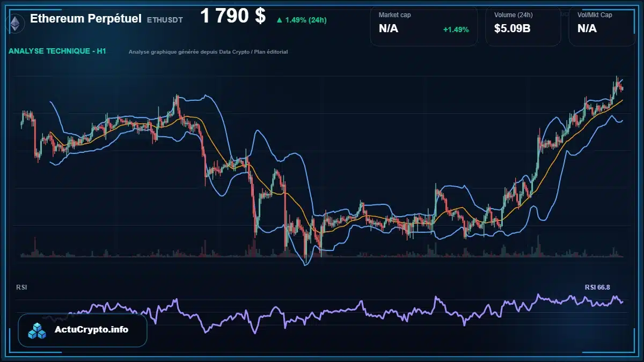644x362 pixels.
Task: Click the N/A value under Vol/Mkt Cap
Action: pos(587,28)
